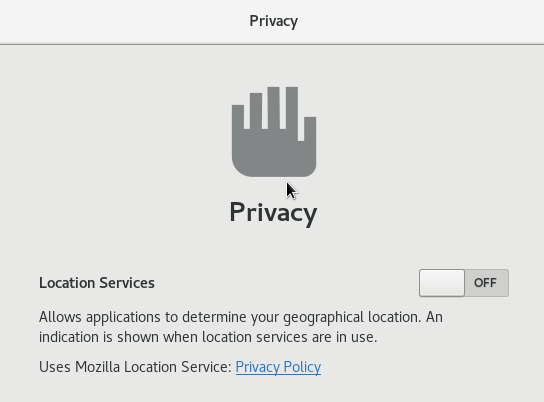544x402 pixels.
Task: Click the Location Services switch knob
Action: click(442, 283)
